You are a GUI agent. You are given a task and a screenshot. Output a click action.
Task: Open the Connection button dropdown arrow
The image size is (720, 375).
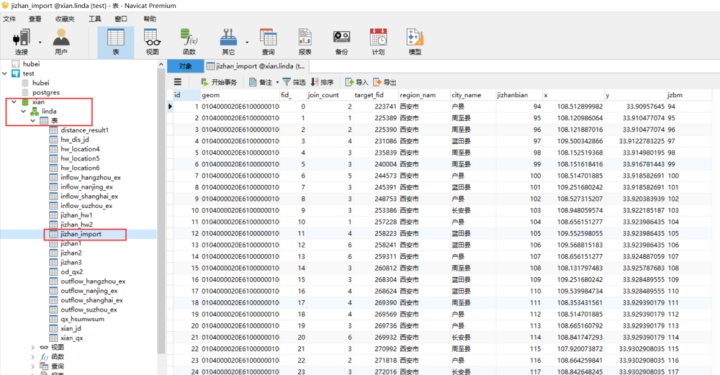[x=40, y=42]
